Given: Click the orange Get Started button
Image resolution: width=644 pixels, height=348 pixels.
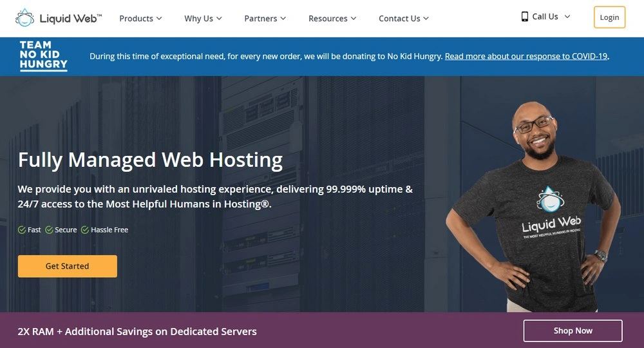Looking at the screenshot, I should coord(68,266).
